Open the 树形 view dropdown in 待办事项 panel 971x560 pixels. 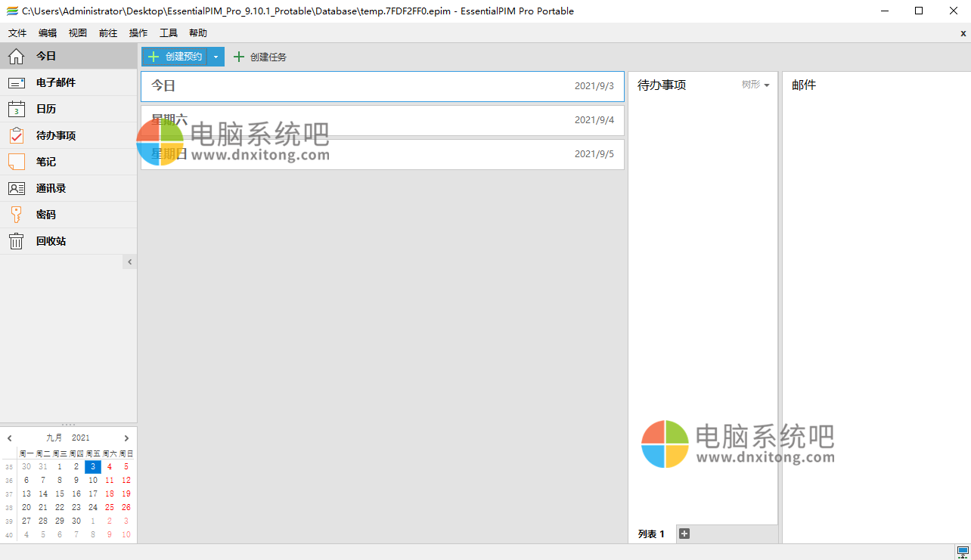[754, 85]
